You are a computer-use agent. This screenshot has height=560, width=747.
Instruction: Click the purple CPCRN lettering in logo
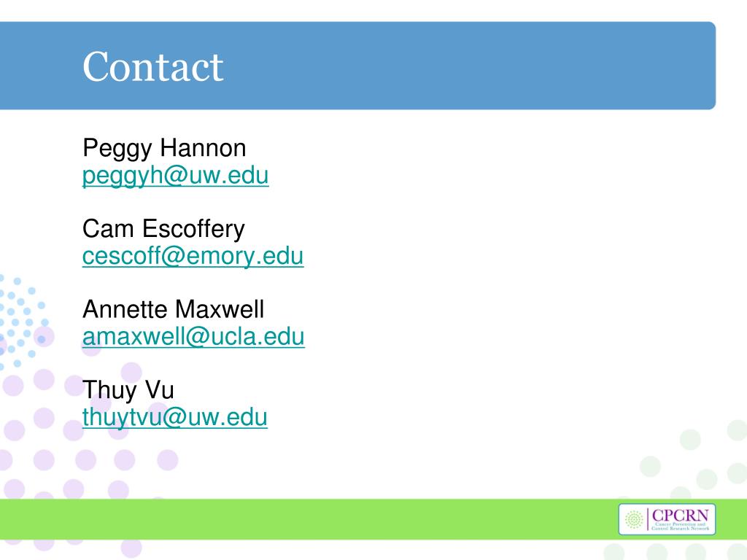pos(680,516)
